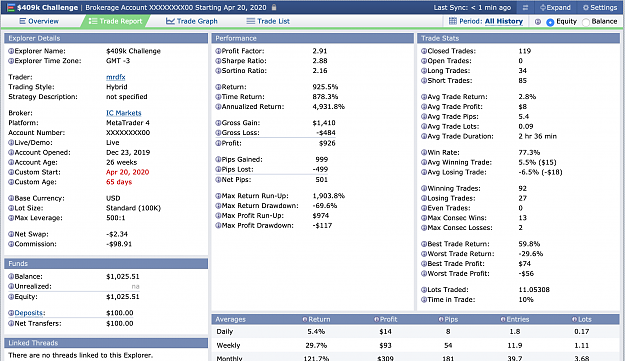The width and height of the screenshot is (625, 361).
Task: Click info icon beside Annualized Return
Action: click(218, 107)
